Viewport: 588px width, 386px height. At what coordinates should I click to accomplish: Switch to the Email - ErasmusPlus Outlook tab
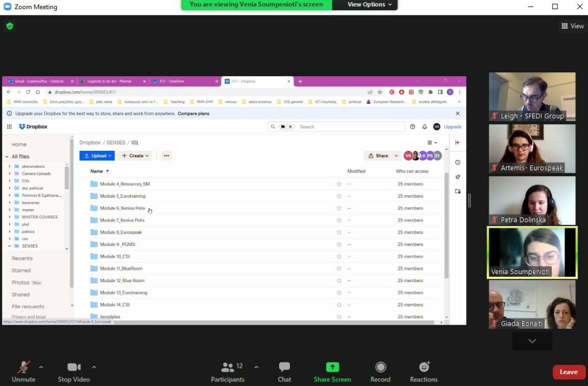[x=40, y=81]
